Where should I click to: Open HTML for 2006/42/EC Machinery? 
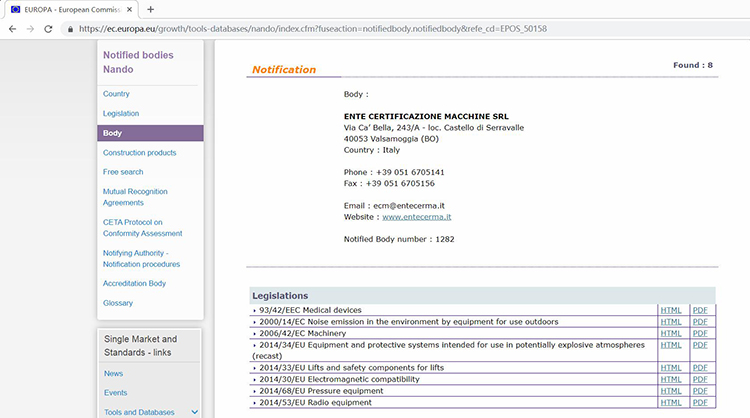tap(671, 333)
